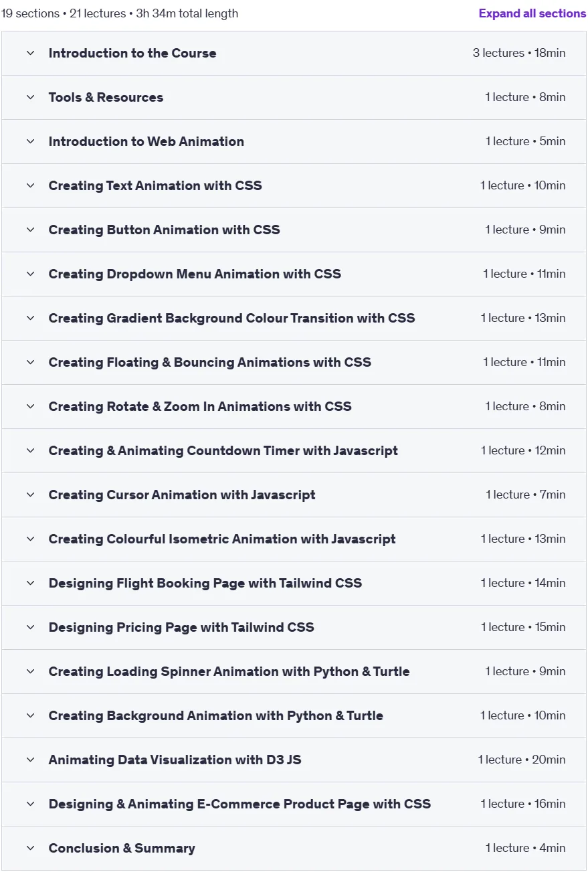Expand Designing Flight Booking Page with Tailwind CSS

pyautogui.click(x=294, y=583)
